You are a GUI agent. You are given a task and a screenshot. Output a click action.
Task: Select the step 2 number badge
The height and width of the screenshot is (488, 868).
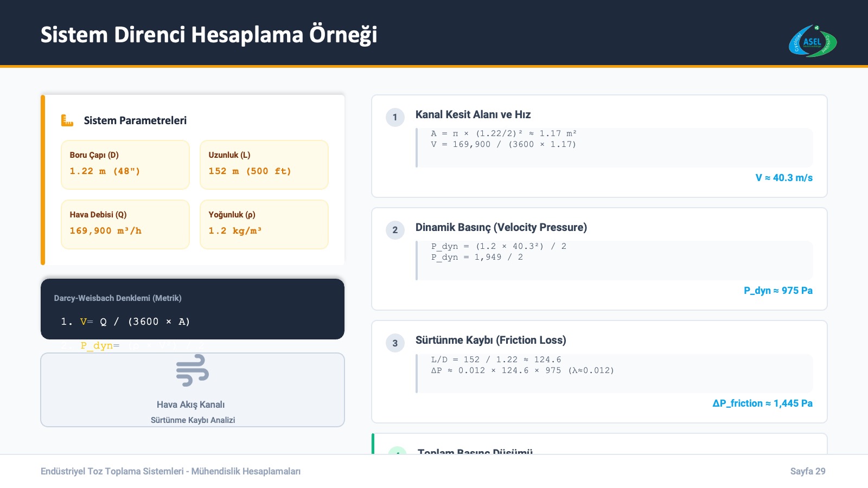click(395, 230)
